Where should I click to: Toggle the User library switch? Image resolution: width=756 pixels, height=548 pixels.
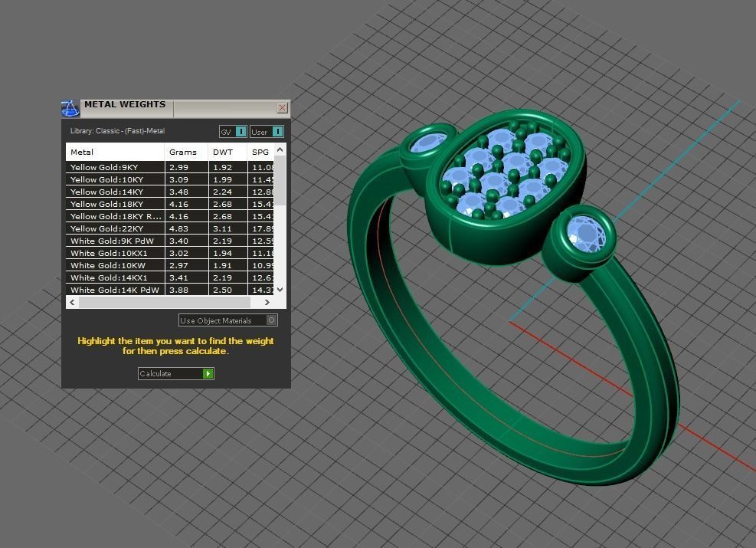(x=267, y=132)
